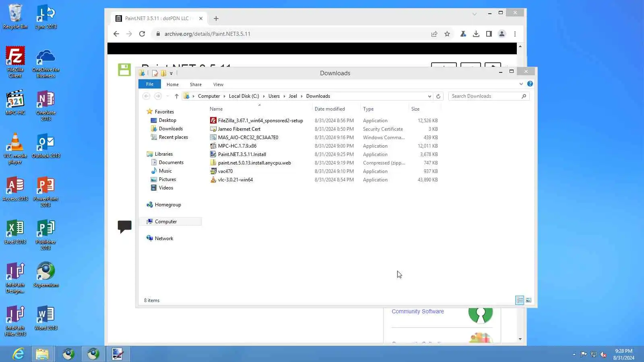This screenshot has height=362, width=644.
Task: Click the Up arrow in Explorer navigation
Action: coord(176,96)
